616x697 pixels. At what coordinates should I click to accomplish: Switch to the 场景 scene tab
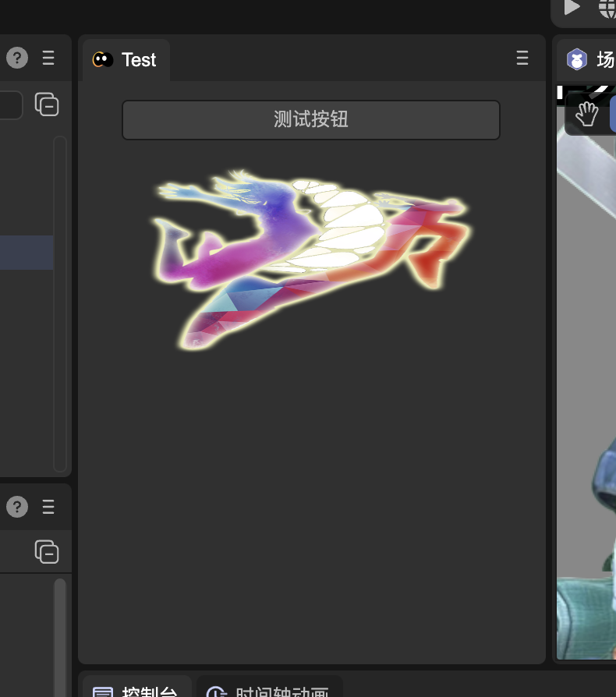point(591,60)
